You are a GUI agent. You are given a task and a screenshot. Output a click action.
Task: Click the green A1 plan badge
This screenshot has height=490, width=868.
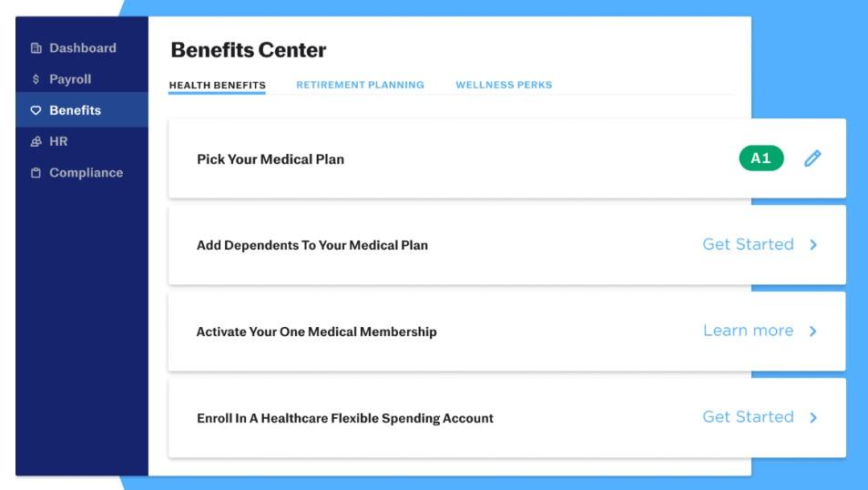click(x=761, y=158)
